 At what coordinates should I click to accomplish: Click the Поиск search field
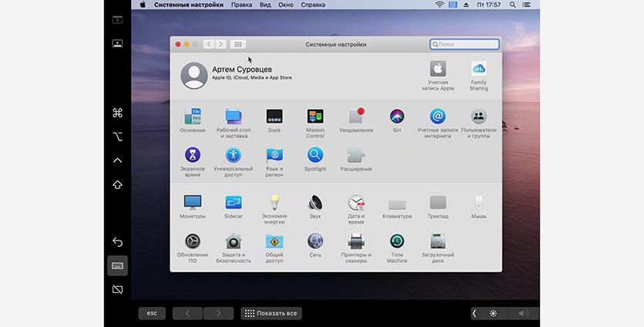coord(464,45)
